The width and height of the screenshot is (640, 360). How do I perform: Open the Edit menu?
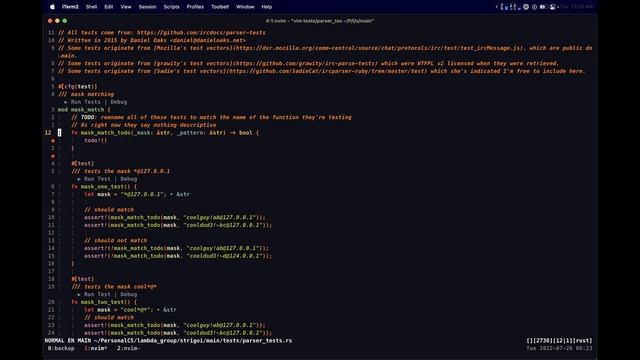point(109,7)
